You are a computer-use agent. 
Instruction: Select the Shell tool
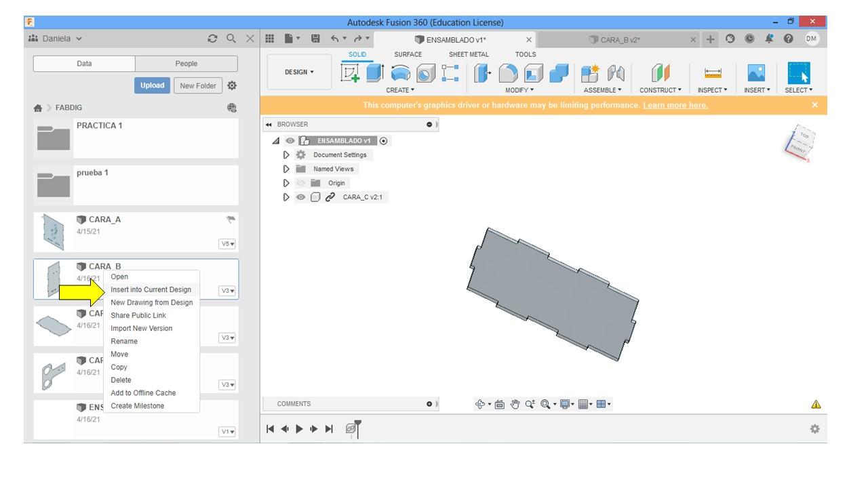534,73
